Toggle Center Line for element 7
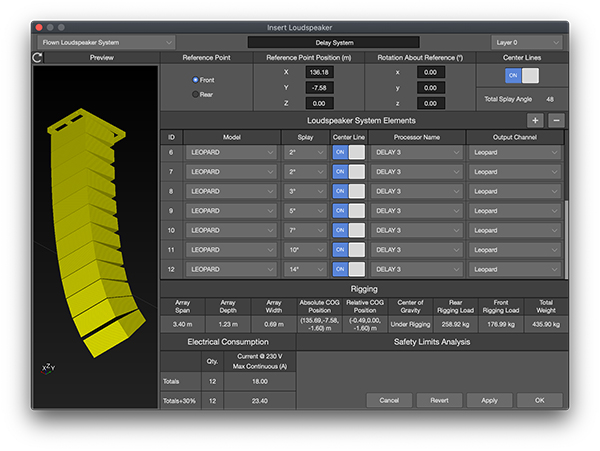 pos(349,172)
